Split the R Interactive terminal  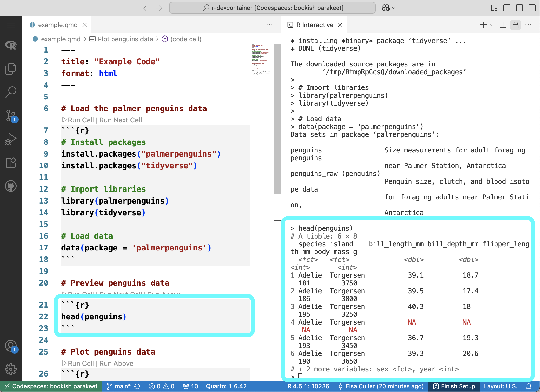point(503,25)
